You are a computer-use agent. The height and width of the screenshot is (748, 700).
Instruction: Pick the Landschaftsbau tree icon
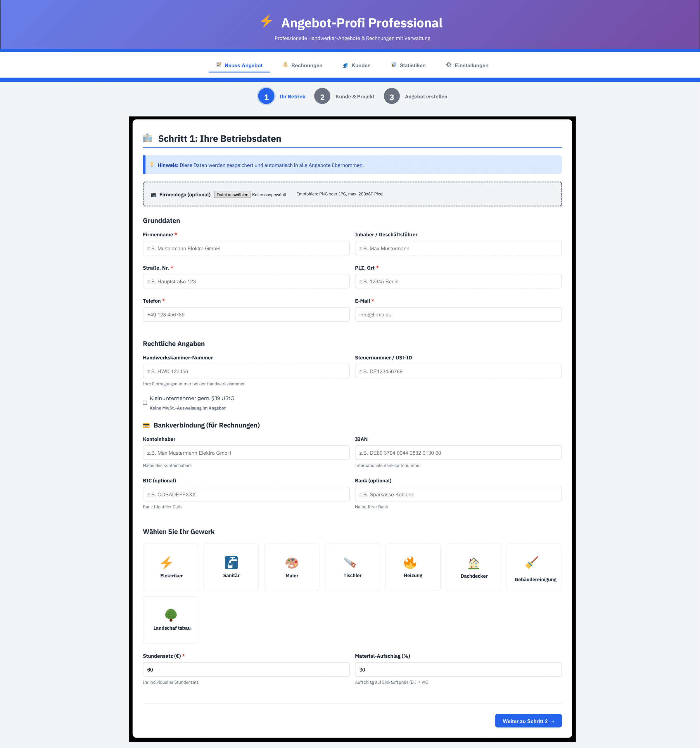(x=170, y=620)
